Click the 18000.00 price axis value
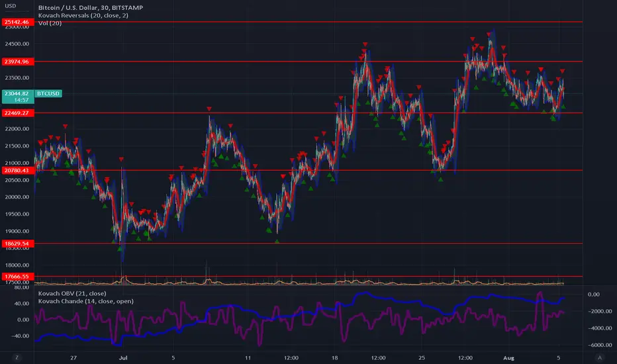Screen dimensions: 617x364 (17, 265)
